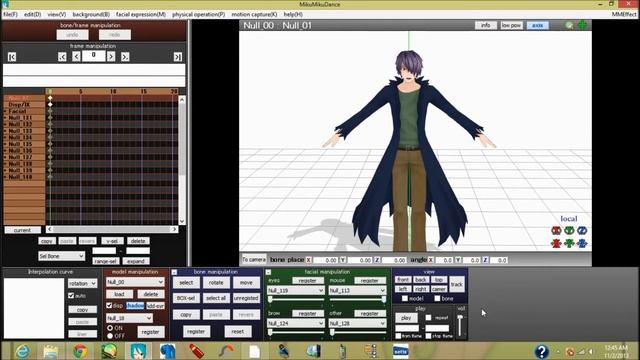The image size is (640, 360).
Task: Click the red X move axis icon
Action: [556, 244]
